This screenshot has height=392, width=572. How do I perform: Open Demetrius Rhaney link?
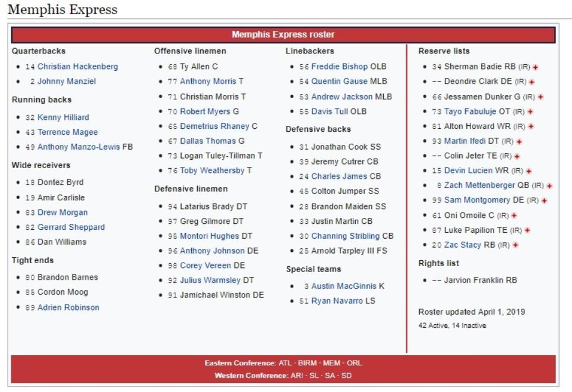click(214, 126)
